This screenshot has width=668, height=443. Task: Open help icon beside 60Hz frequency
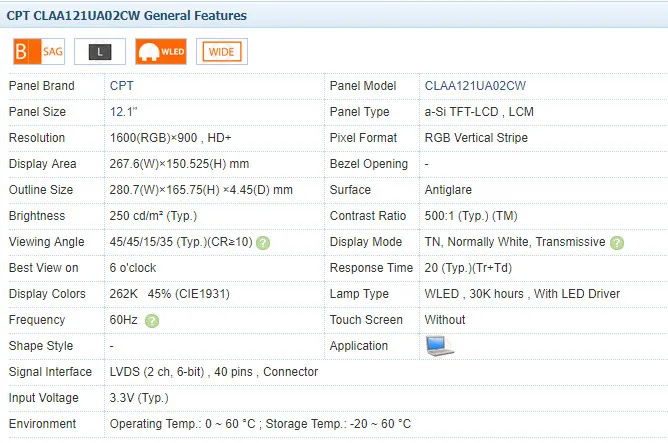pos(152,321)
